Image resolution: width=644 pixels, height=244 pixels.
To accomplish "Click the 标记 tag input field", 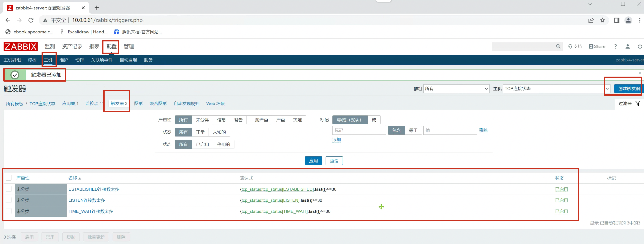I will 359,130.
